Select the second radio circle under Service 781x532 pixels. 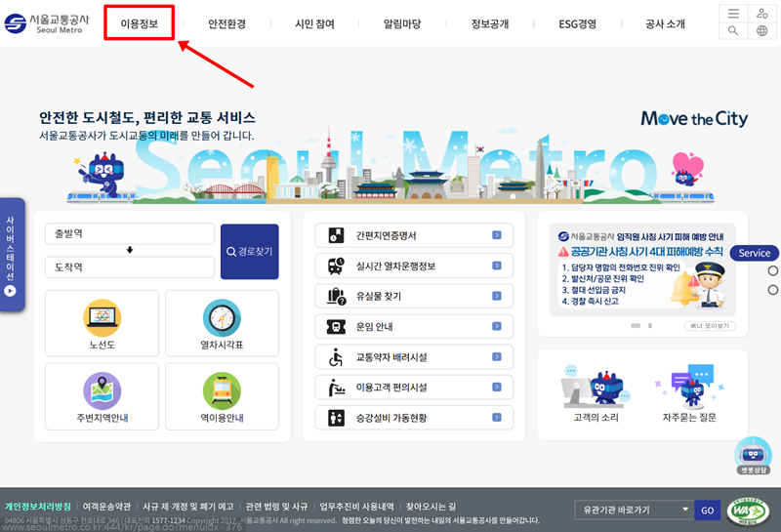(x=772, y=290)
